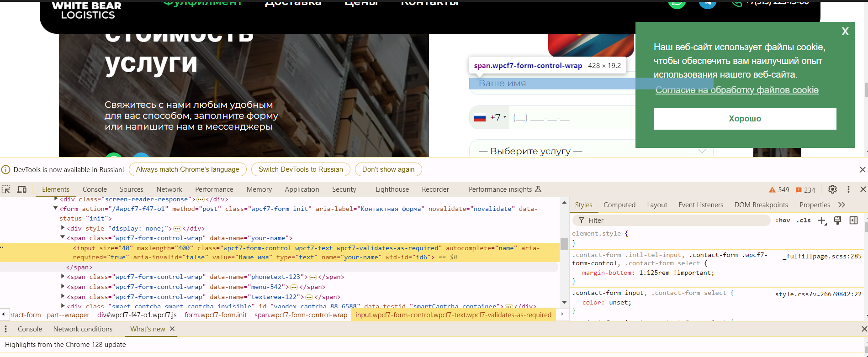
Task: Select the Event Listeners tab
Action: point(701,205)
